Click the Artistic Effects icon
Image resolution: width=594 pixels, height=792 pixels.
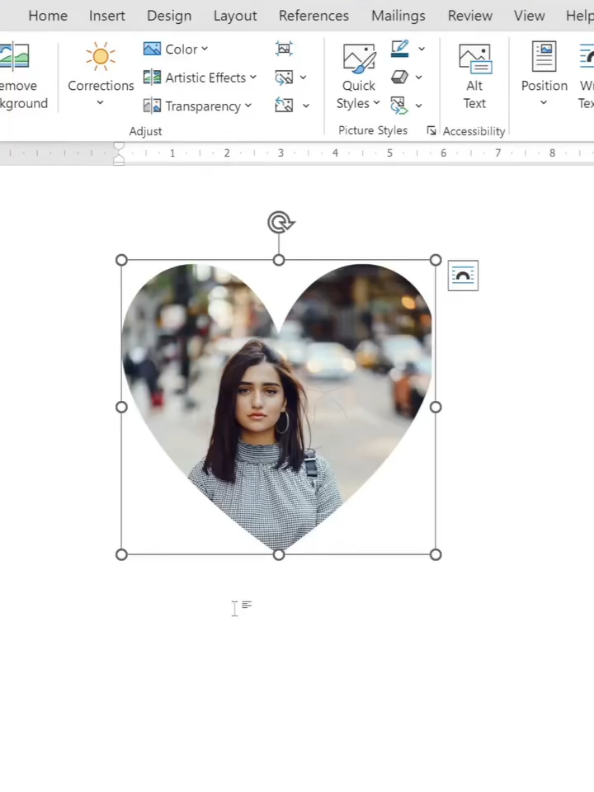point(152,77)
